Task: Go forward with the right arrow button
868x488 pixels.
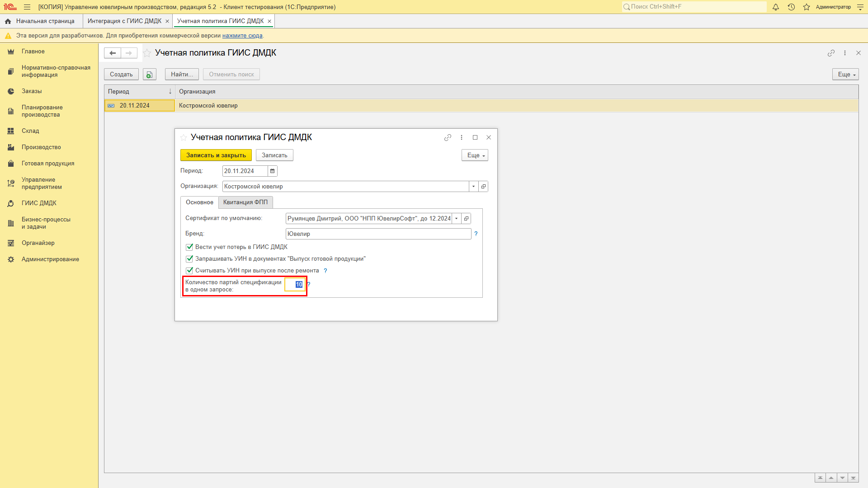Action: tap(129, 53)
